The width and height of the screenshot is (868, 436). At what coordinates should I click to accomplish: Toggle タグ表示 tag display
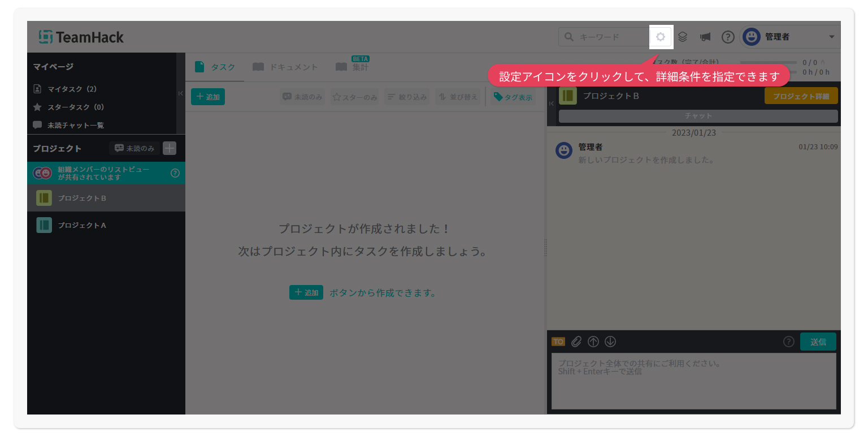513,97
